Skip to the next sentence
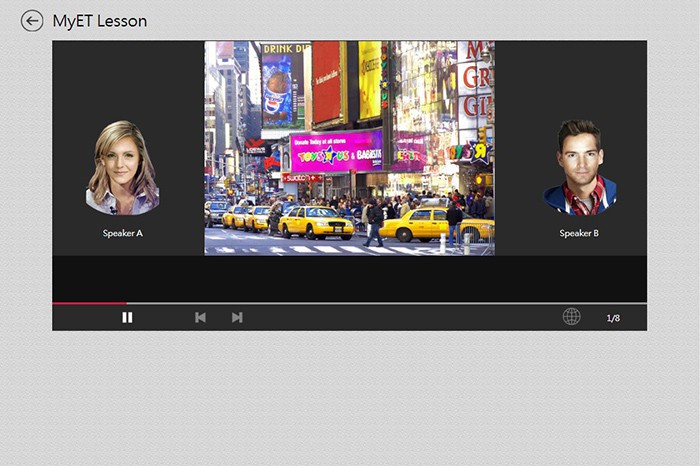This screenshot has width=700, height=466. point(237,317)
